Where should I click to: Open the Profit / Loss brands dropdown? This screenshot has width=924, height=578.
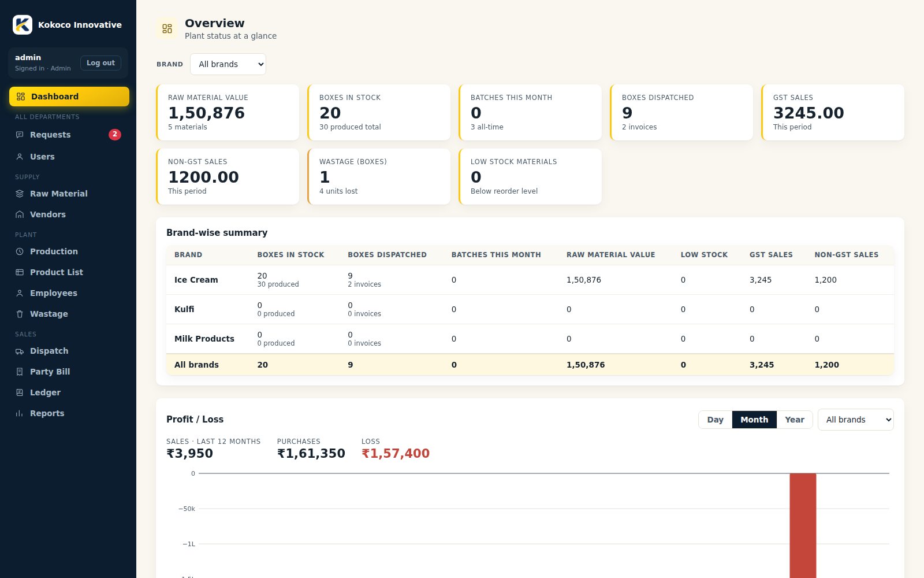[x=856, y=420]
